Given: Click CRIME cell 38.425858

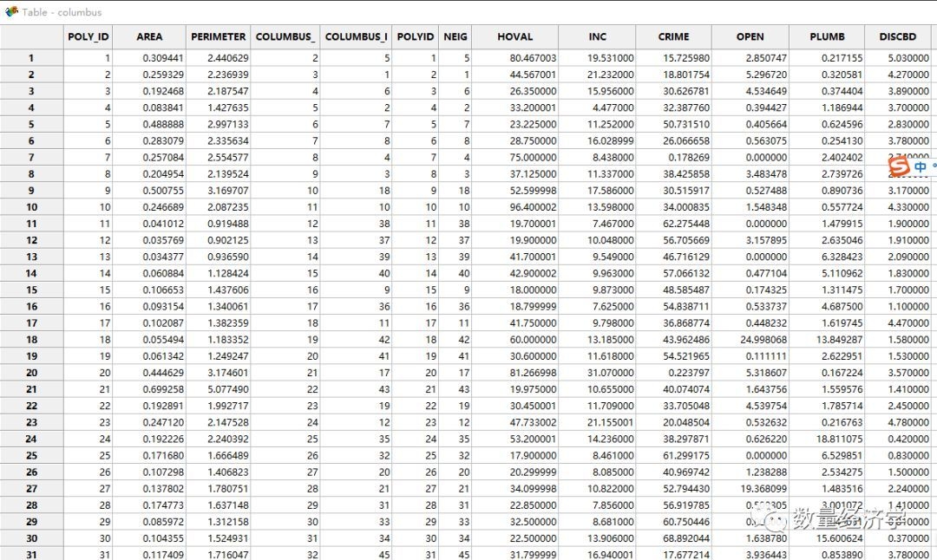Looking at the screenshot, I should click(673, 173).
